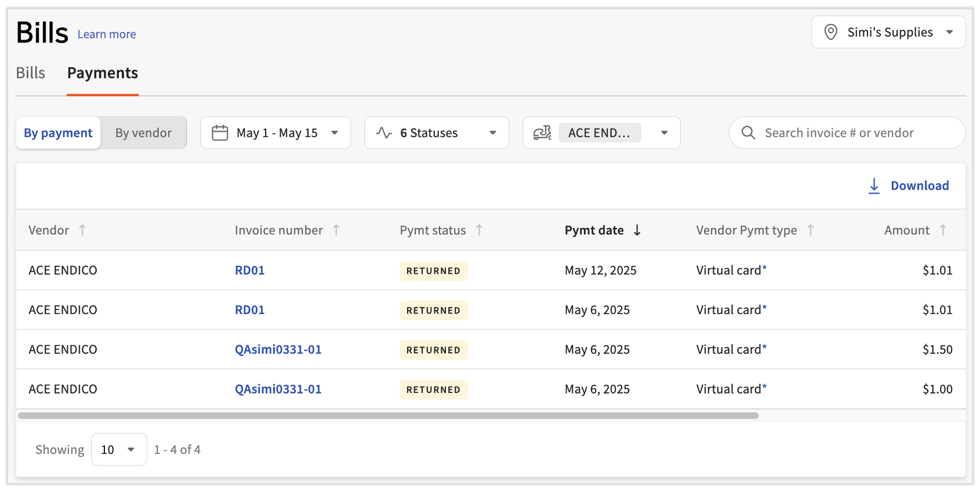Click the horizontal table scrollbar
The image size is (980, 491).
pyautogui.click(x=388, y=416)
